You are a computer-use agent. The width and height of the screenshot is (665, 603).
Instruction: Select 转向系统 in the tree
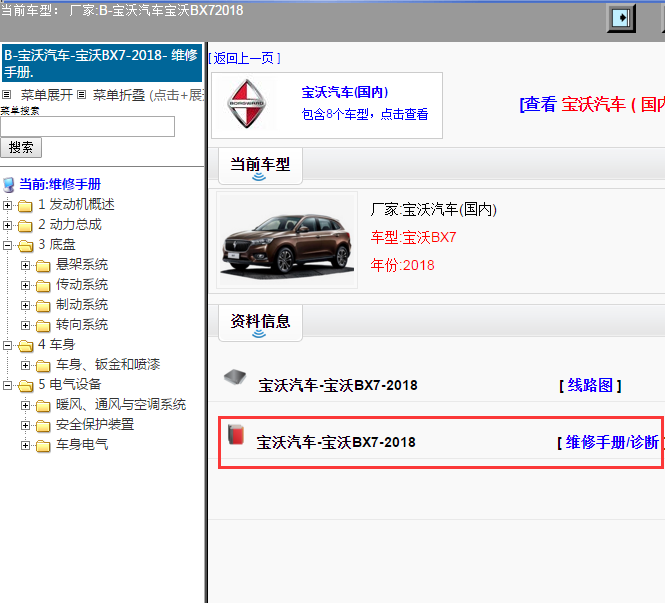[82, 325]
